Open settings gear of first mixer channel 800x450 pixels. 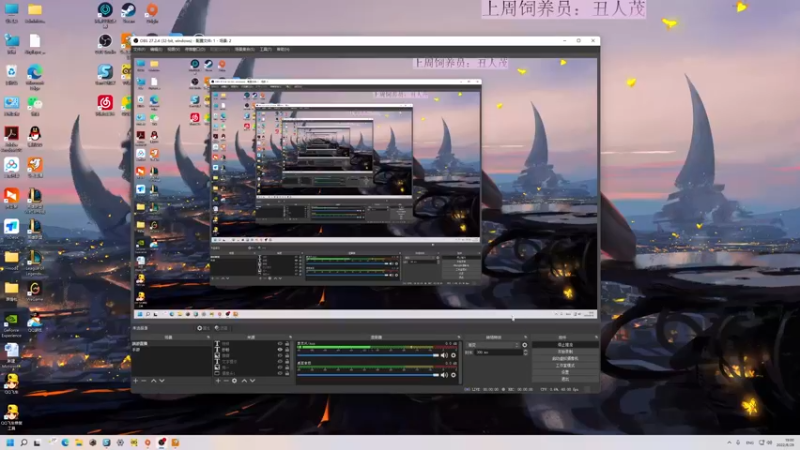[x=454, y=356]
